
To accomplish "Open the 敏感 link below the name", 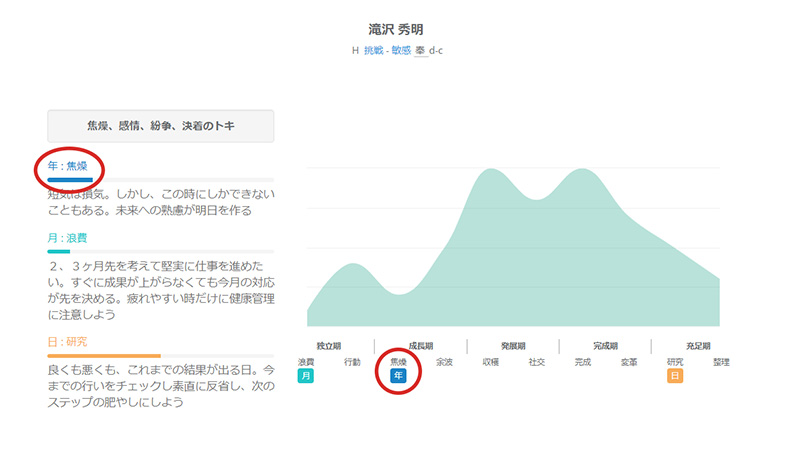I will tap(401, 51).
